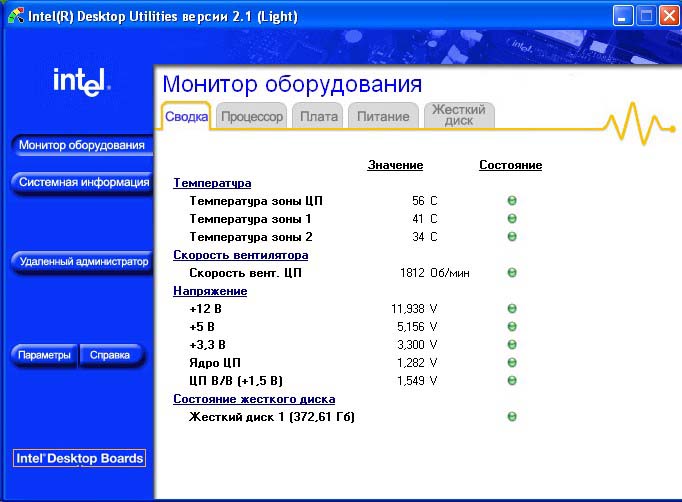Click status indicator for Ядро ЦП

pos(512,363)
